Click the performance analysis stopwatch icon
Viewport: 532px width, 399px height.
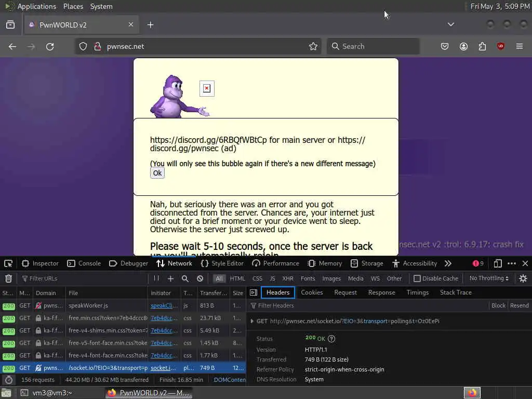(9, 380)
